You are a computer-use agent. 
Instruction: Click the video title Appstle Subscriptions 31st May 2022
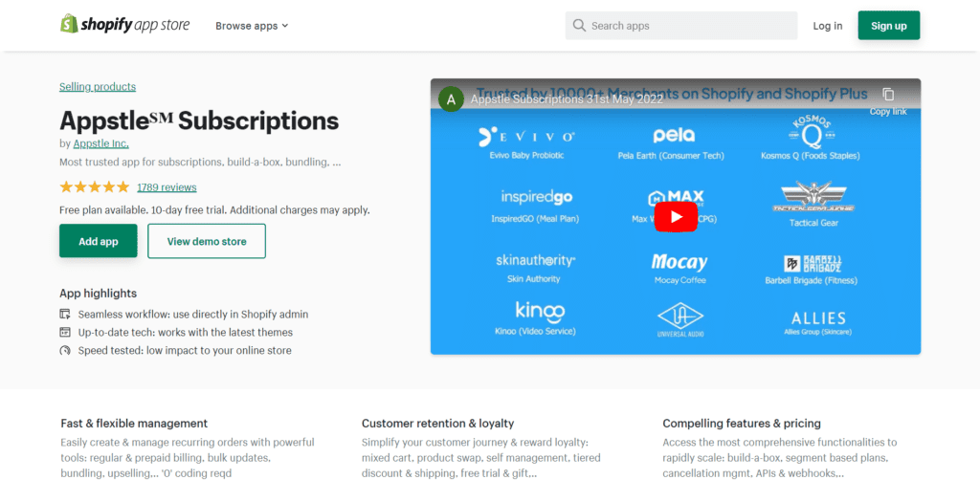(567, 99)
